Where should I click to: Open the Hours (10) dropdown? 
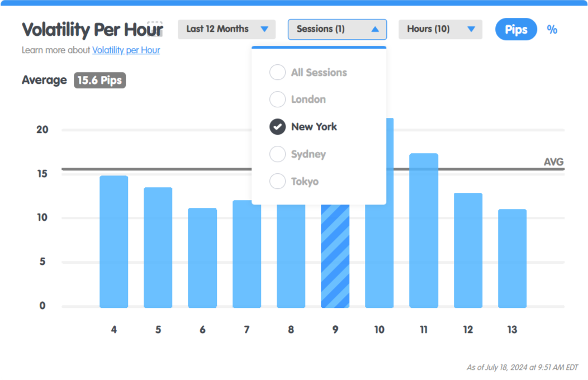pyautogui.click(x=440, y=29)
